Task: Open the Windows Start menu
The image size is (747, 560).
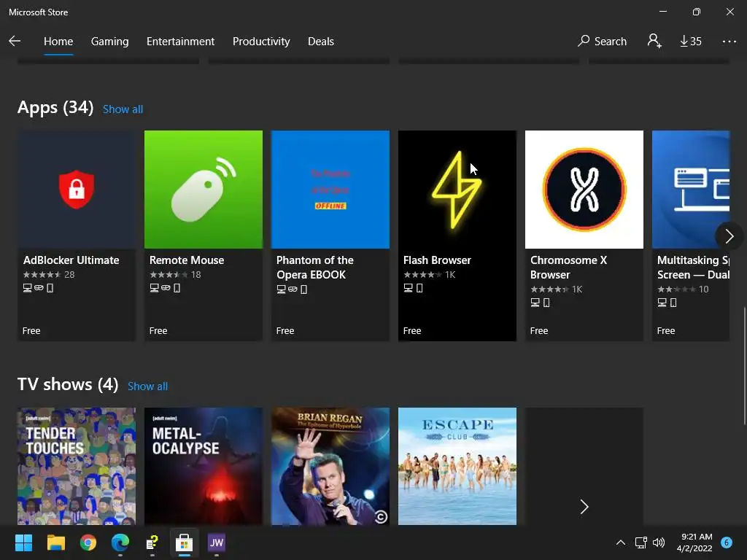Action: pos(23,542)
